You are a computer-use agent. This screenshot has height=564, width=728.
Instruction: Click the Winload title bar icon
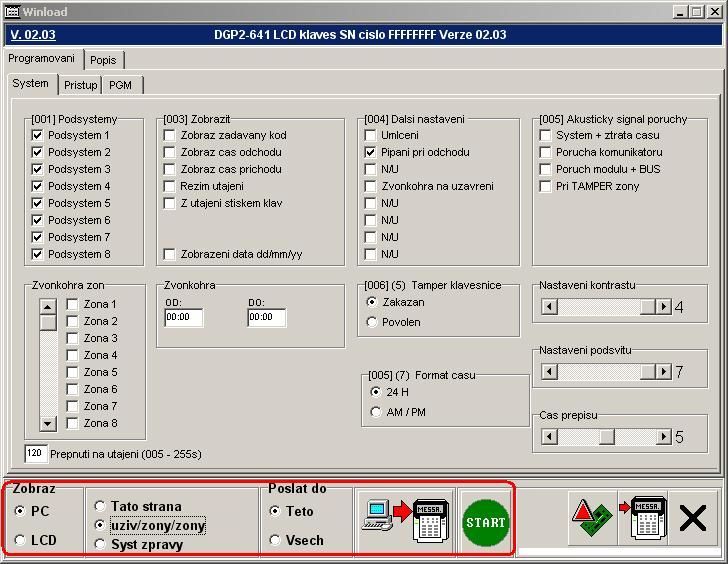13,12
